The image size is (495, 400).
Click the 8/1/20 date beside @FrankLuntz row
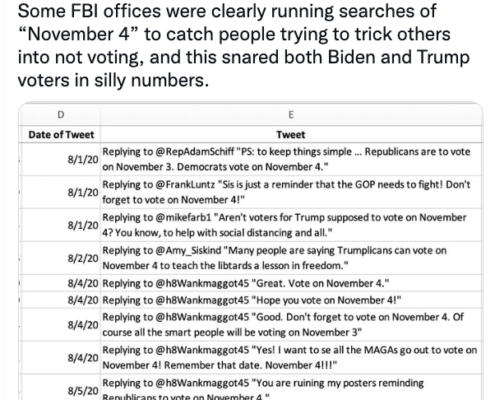[x=60, y=192]
